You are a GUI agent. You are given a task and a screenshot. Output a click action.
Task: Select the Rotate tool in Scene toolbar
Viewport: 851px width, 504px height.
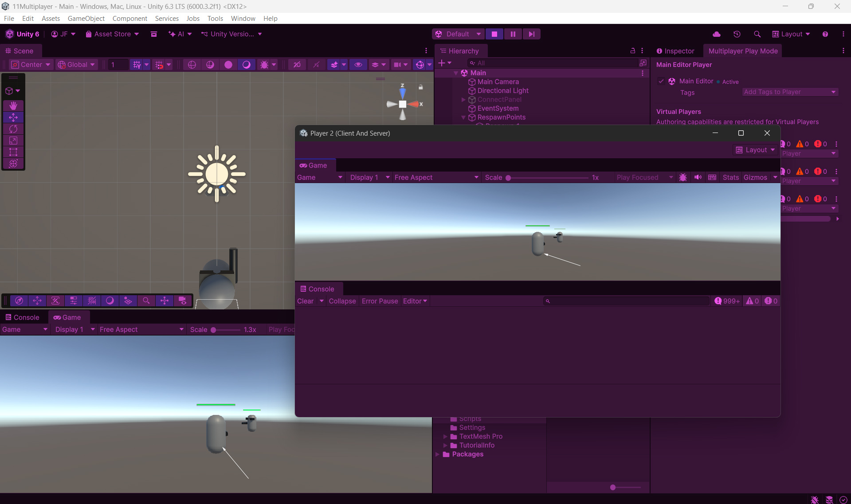[x=13, y=129]
